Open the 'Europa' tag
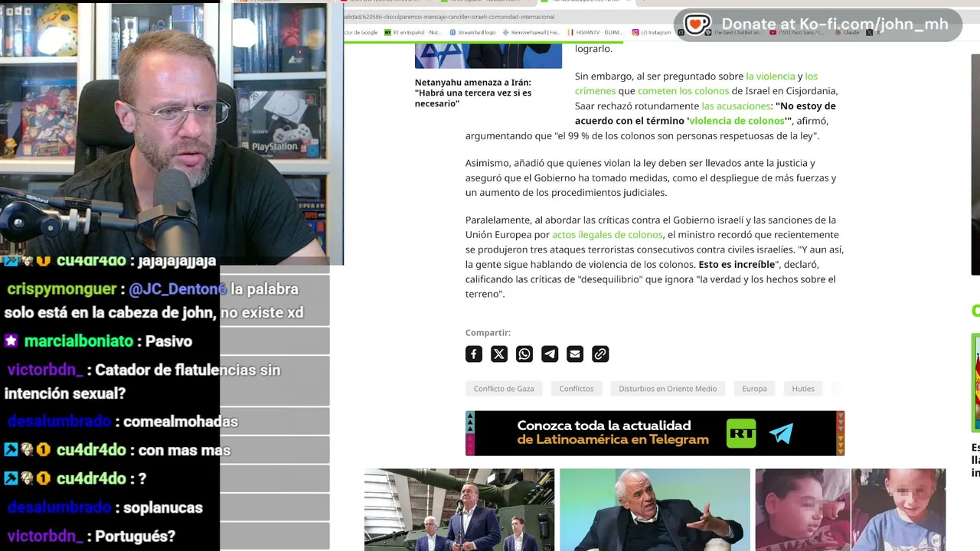Screen dimensions: 980x551 [754, 389]
